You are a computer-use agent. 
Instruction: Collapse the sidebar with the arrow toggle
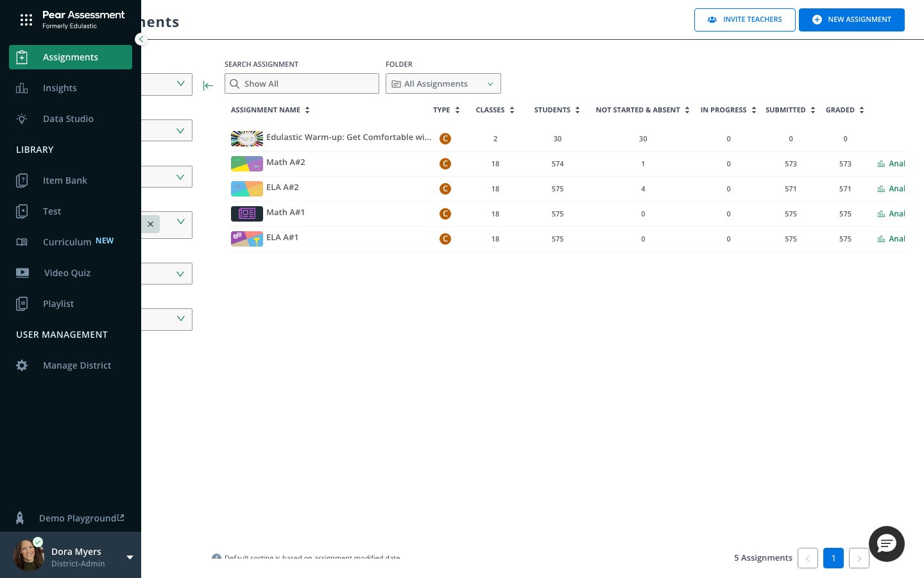click(x=141, y=39)
